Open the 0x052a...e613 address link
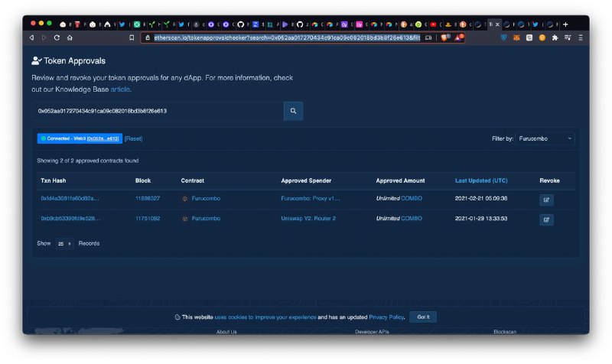This screenshot has height=364, width=612. pyautogui.click(x=103, y=138)
